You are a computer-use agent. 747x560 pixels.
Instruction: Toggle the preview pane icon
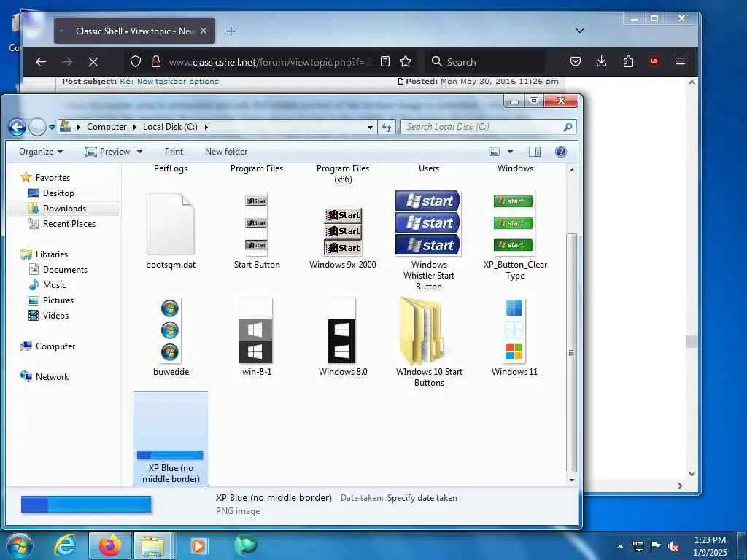point(535,152)
